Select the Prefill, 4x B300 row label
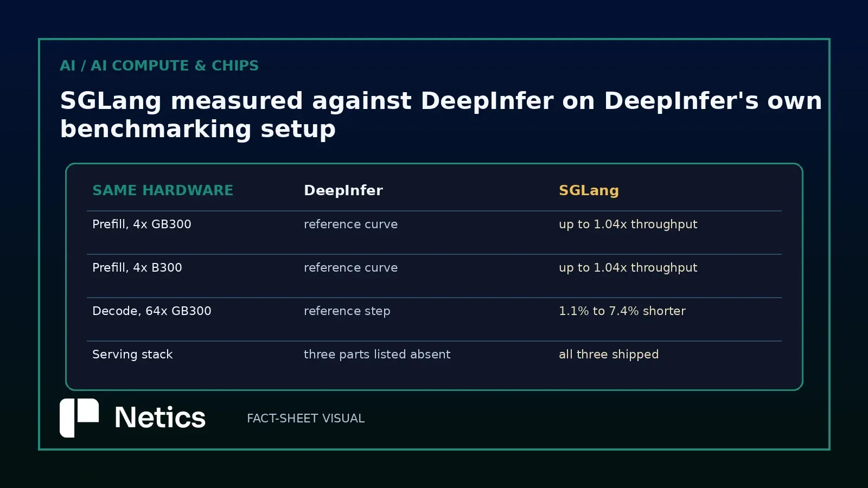The image size is (868, 488). click(x=137, y=267)
